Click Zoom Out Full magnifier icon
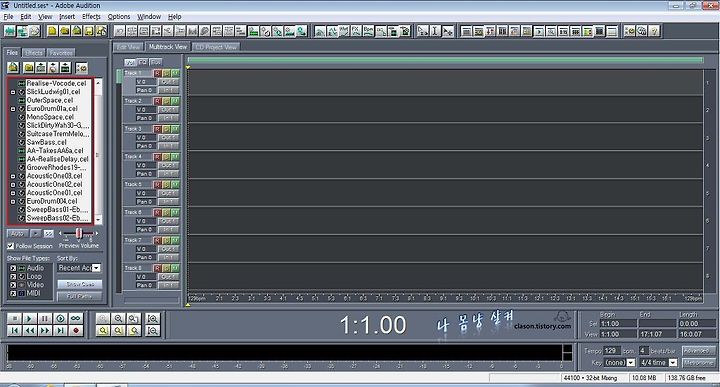This screenshot has width=720, height=387. 134,318
